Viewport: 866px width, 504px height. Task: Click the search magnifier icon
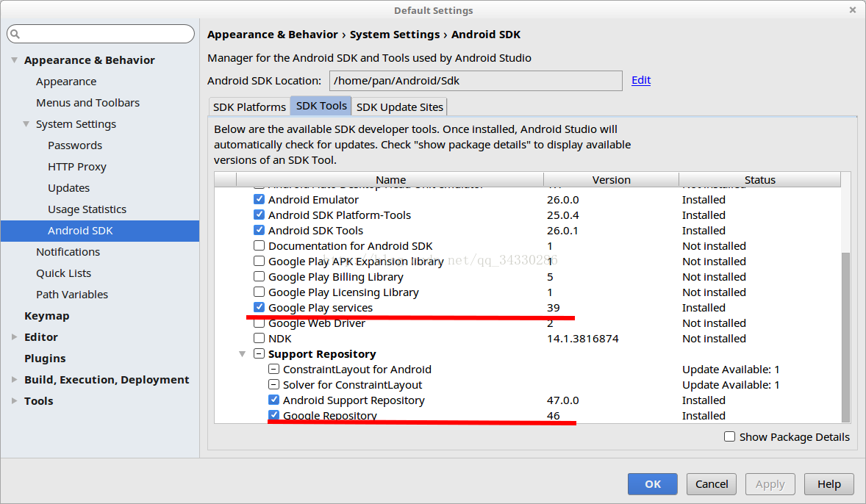(x=15, y=35)
